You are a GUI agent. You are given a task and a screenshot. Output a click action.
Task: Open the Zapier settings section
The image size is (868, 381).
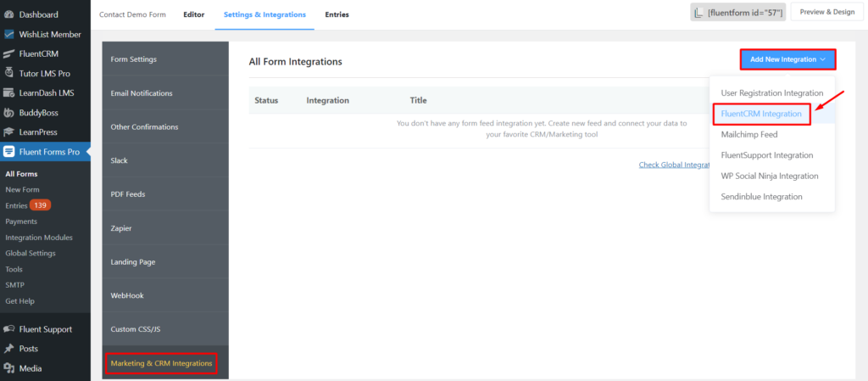click(165, 228)
